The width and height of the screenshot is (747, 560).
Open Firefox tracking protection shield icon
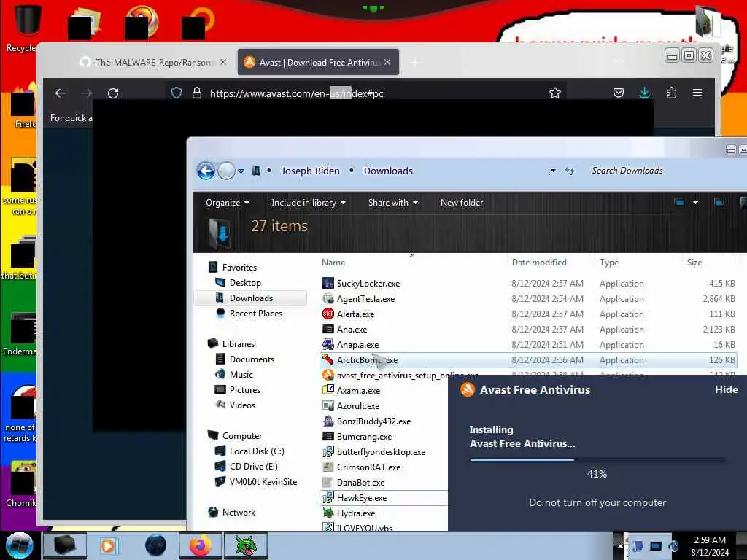[x=177, y=93]
